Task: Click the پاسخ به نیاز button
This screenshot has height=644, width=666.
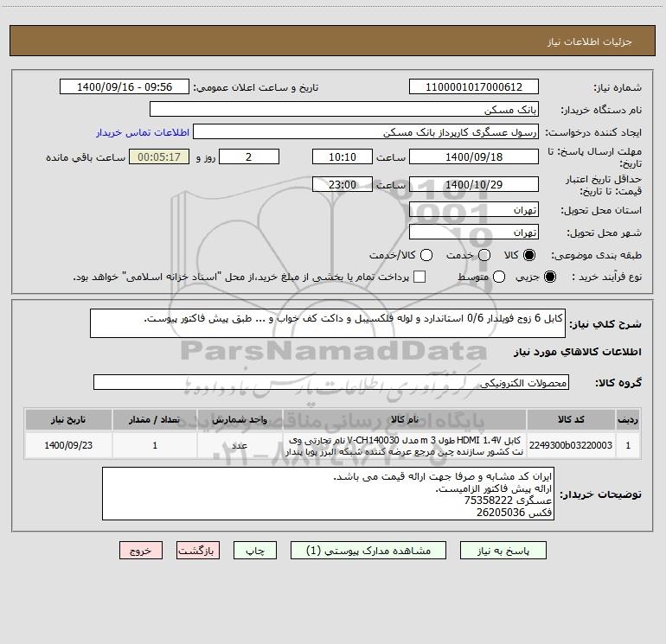Action: 503,551
